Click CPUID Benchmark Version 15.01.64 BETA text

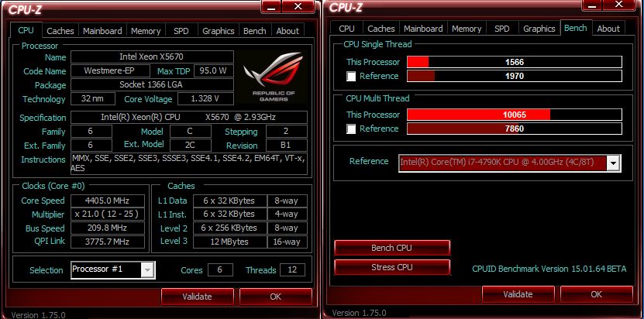click(549, 269)
